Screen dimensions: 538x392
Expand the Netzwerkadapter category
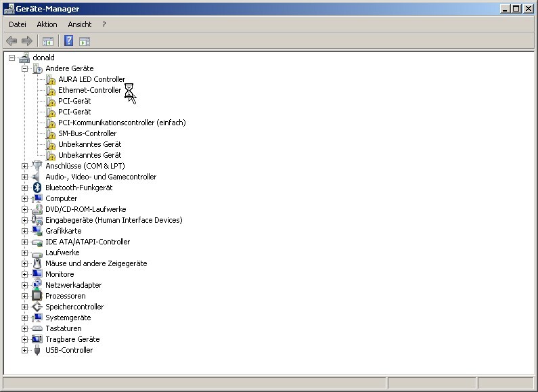tap(24, 285)
